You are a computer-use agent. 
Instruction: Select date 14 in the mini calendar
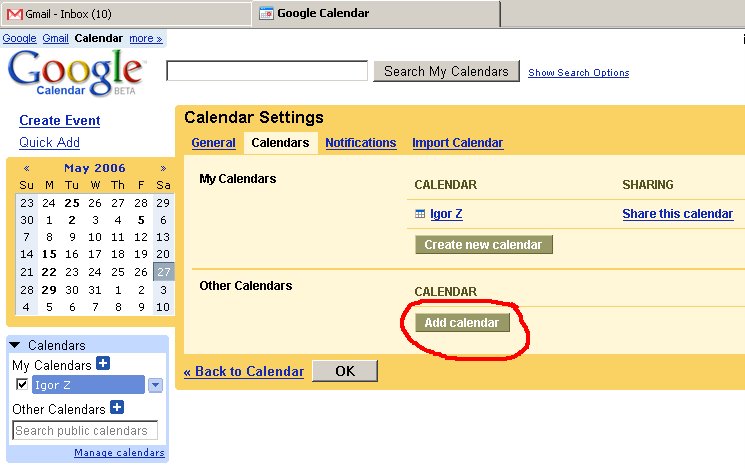tap(27, 254)
